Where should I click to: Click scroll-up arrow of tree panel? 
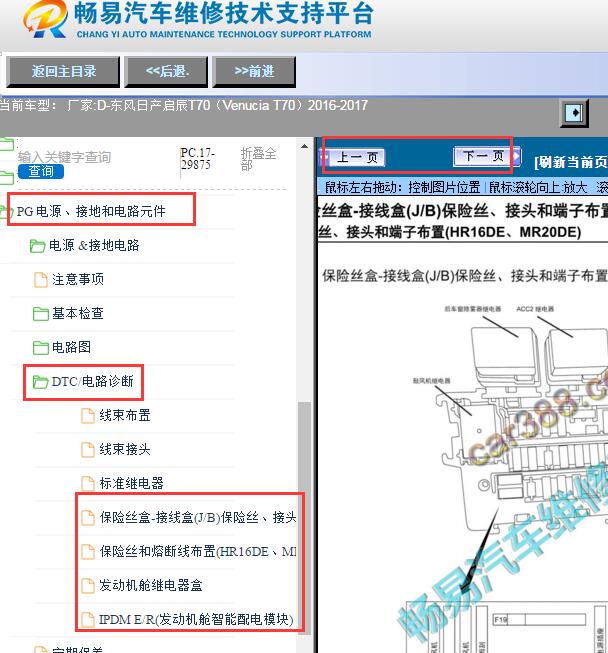point(304,146)
